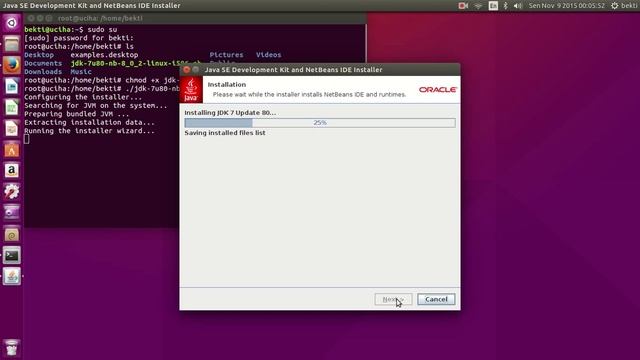Click 'Music' in terminal listing

click(x=81, y=72)
